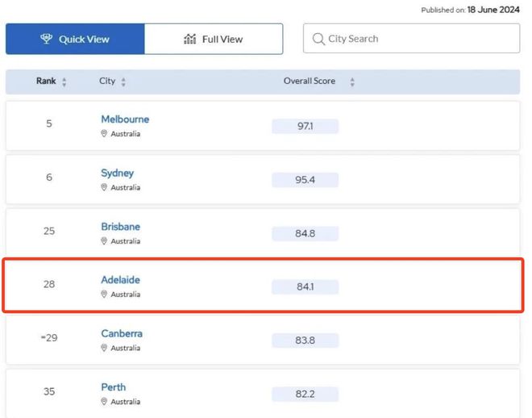
Task: Sort by Overall Score arrows
Action: 352,82
